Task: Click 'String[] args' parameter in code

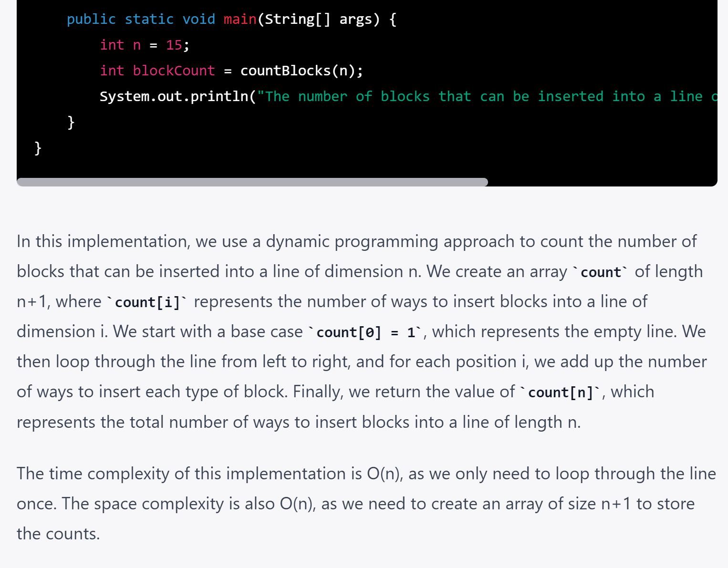Action: click(x=318, y=20)
